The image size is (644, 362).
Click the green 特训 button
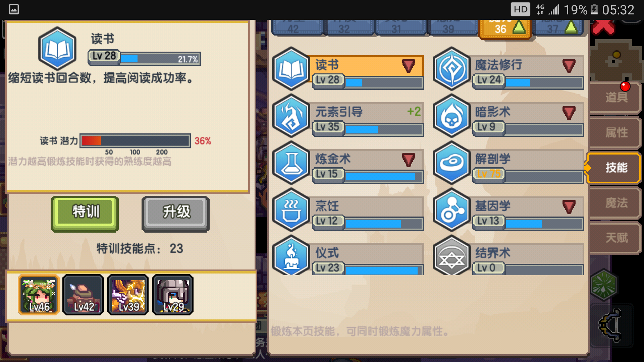85,214
